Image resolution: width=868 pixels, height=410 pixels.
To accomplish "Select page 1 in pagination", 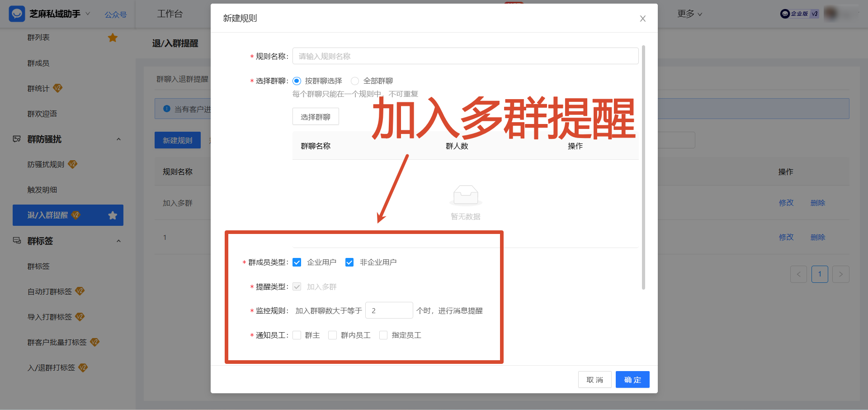I will click(820, 274).
